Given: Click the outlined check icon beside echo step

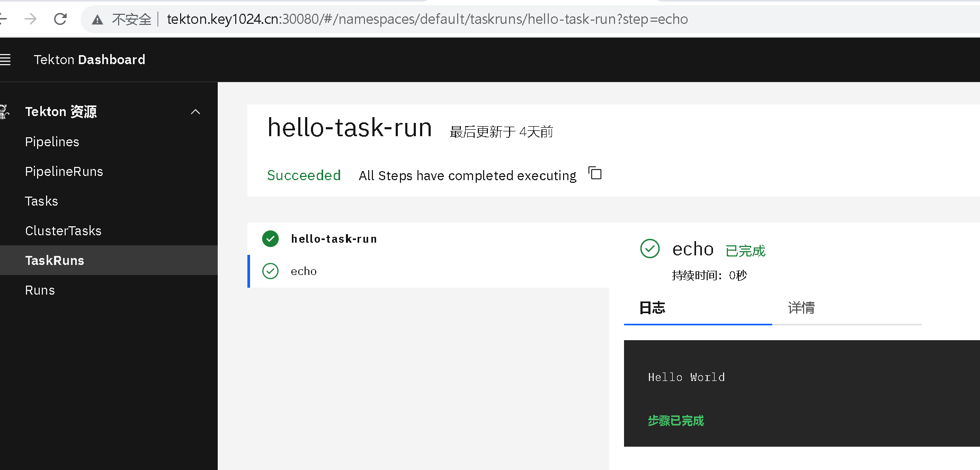Looking at the screenshot, I should [270, 271].
